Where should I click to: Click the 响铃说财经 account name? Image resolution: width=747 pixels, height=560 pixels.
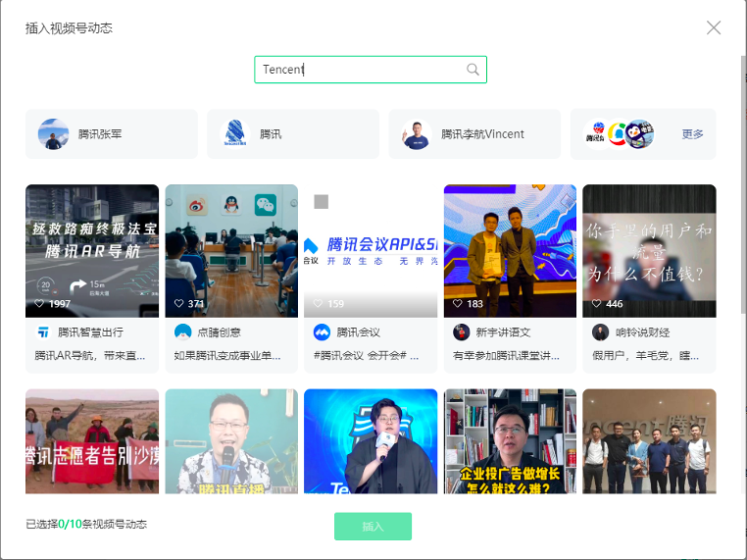pos(642,332)
